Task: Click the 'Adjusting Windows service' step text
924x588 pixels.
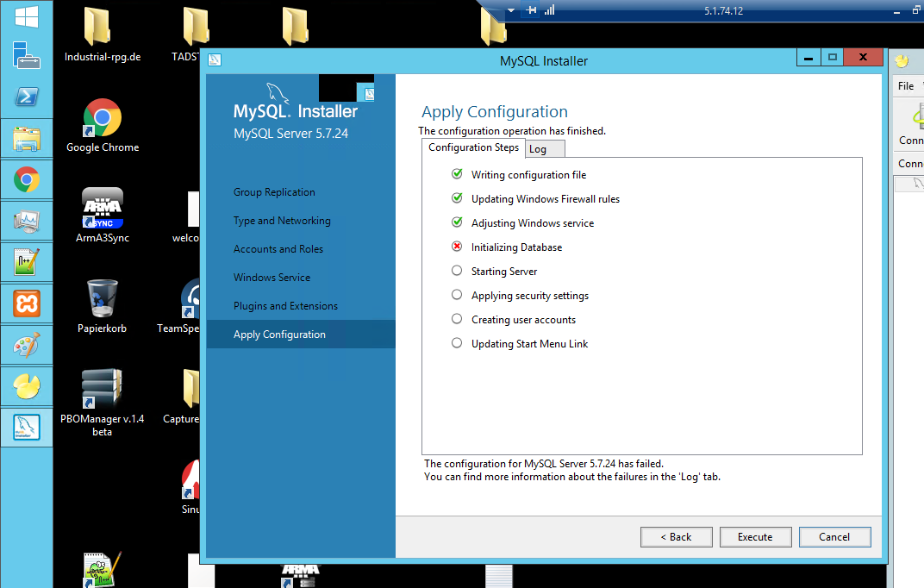Action: [533, 223]
